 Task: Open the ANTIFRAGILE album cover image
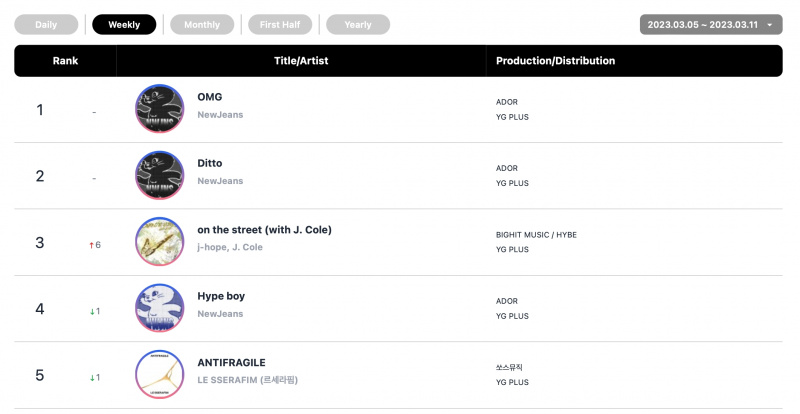pos(160,374)
